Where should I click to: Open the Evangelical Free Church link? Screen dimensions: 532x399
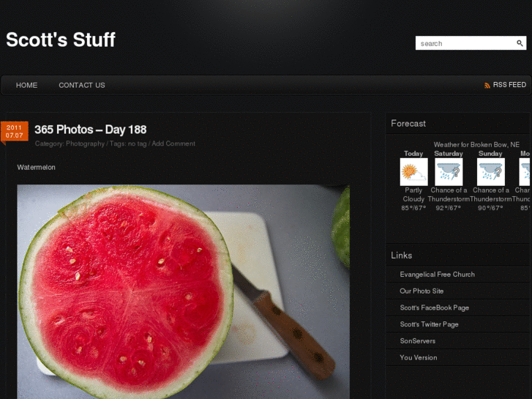(x=437, y=275)
